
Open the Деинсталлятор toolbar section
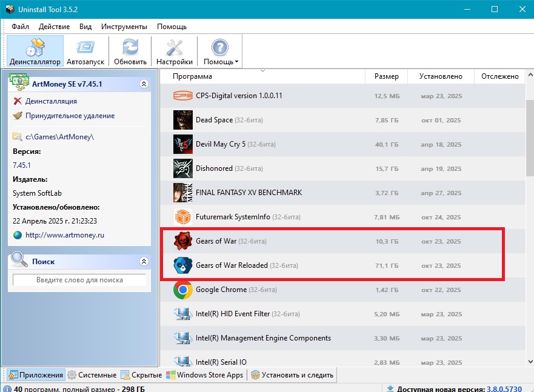35,51
